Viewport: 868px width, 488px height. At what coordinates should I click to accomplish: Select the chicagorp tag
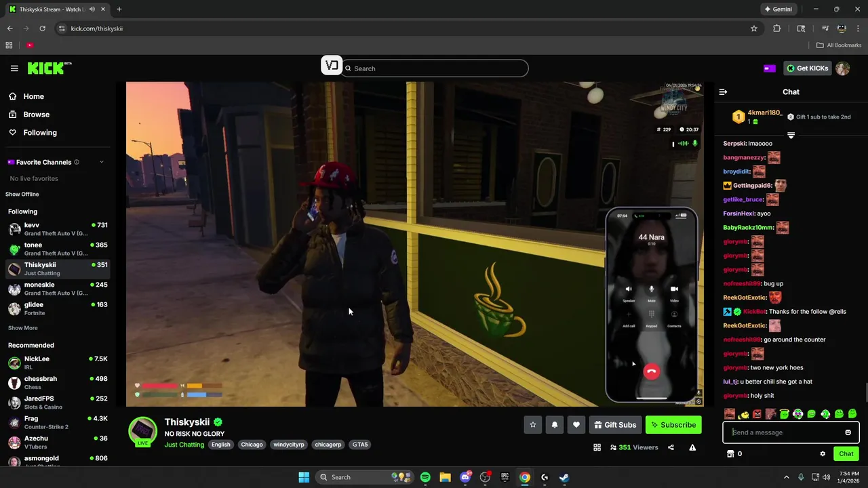tap(328, 445)
